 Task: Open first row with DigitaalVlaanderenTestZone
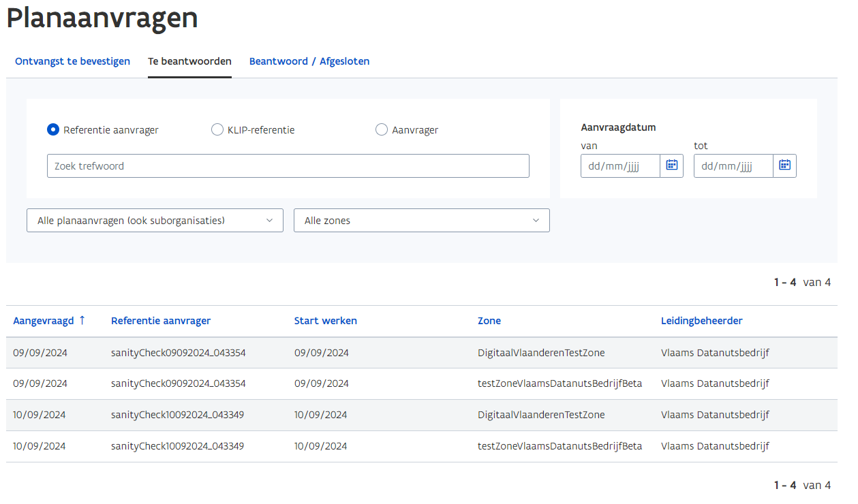click(541, 353)
